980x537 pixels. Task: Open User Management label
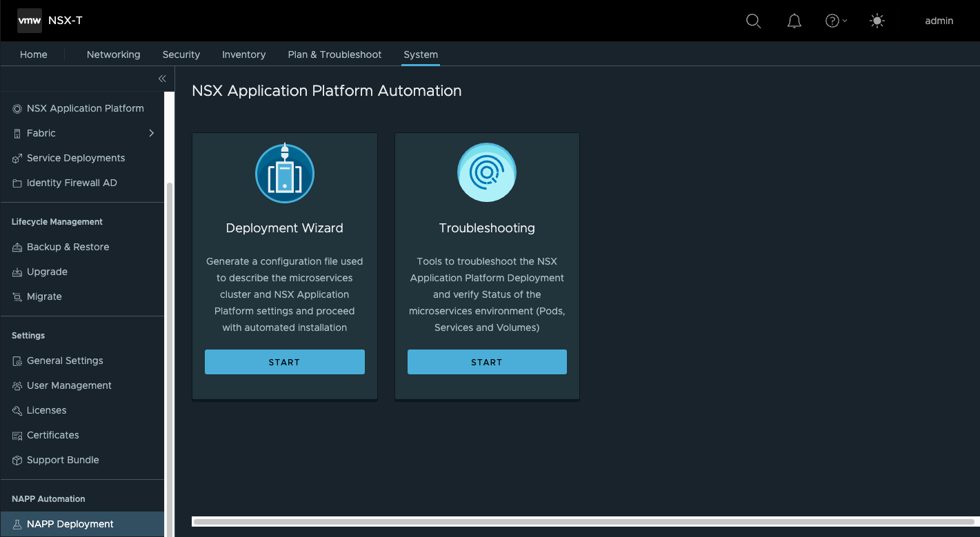pos(69,385)
